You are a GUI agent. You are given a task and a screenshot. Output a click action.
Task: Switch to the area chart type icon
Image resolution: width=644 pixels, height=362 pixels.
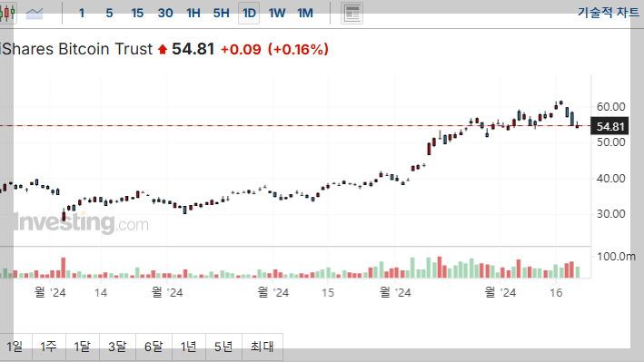pyautogui.click(x=35, y=13)
